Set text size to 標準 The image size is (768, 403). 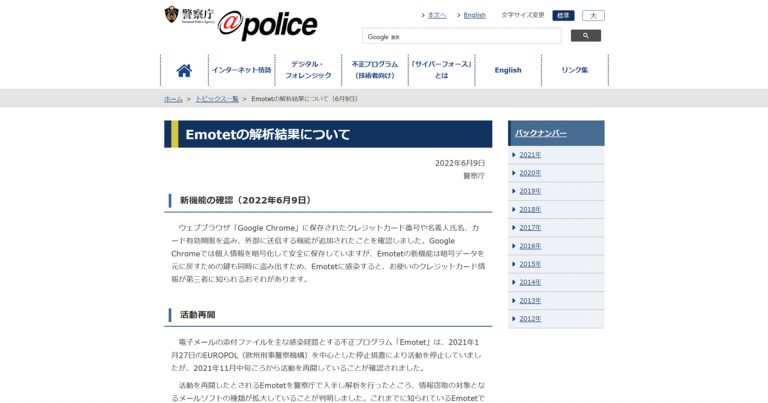[x=564, y=16]
